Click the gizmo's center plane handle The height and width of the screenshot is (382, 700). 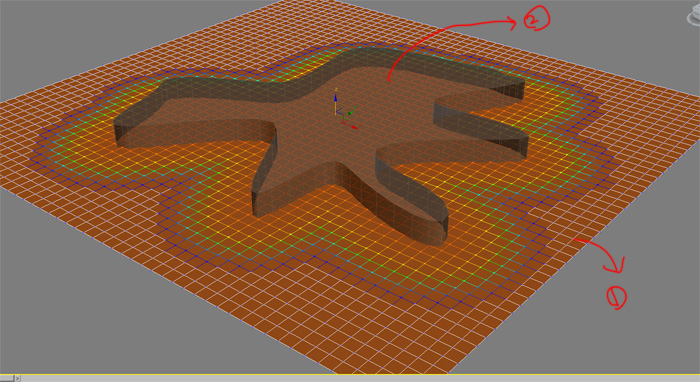340,112
